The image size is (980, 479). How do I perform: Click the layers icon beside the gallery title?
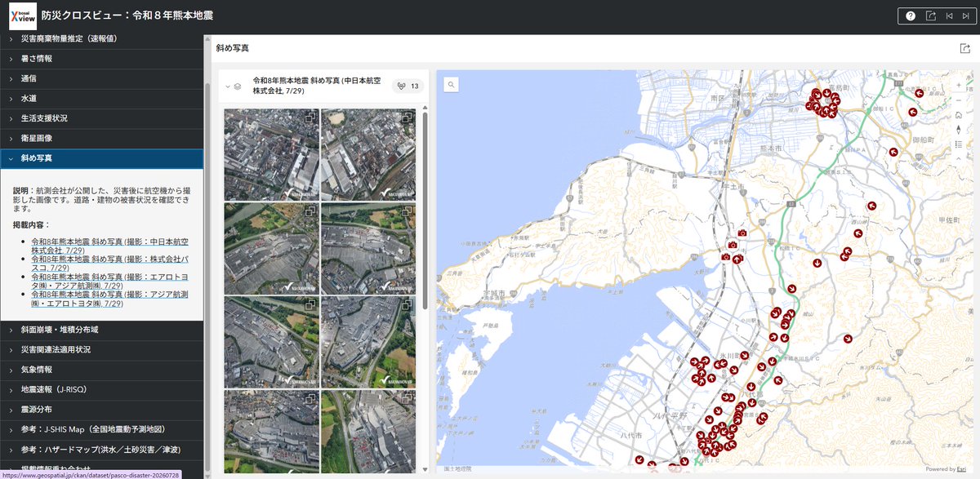(238, 86)
